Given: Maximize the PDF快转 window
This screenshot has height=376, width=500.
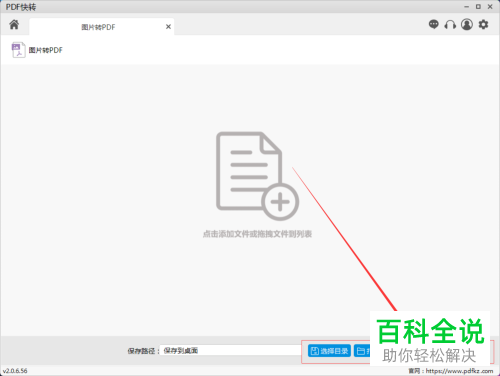Looking at the screenshot, I should (x=478, y=7).
